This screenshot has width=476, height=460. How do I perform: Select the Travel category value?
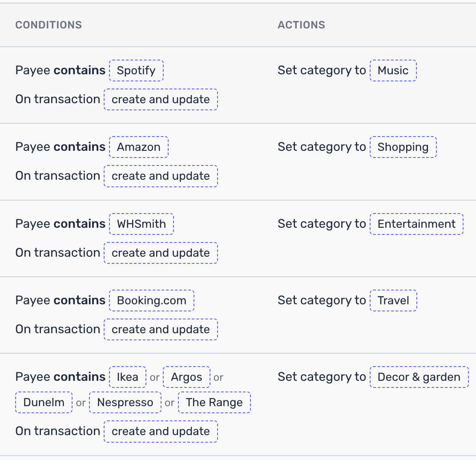coord(393,300)
